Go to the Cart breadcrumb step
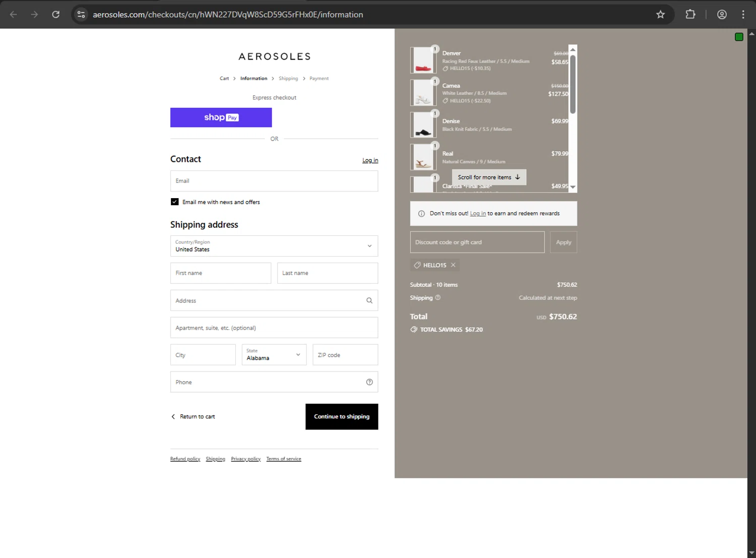The image size is (756, 558). pyautogui.click(x=224, y=79)
